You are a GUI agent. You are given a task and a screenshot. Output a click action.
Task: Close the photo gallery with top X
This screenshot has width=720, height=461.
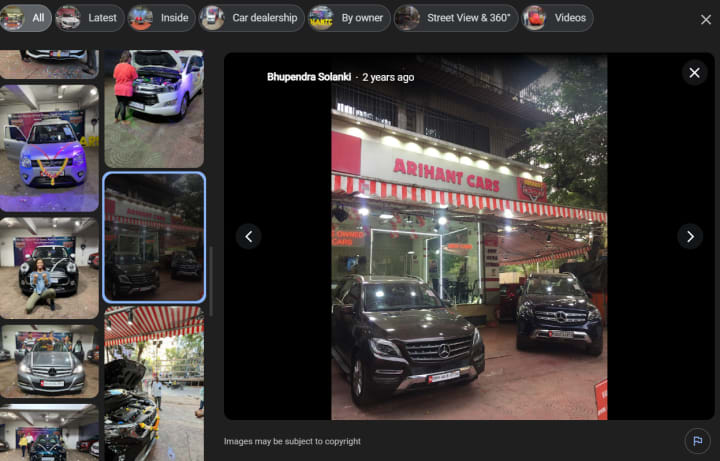tap(706, 19)
